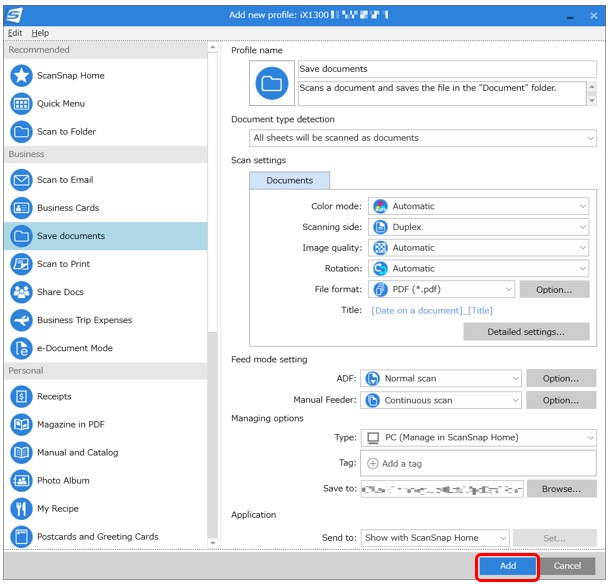611x584 pixels.
Task: Click Option button for Manual Feeder
Action: click(561, 401)
